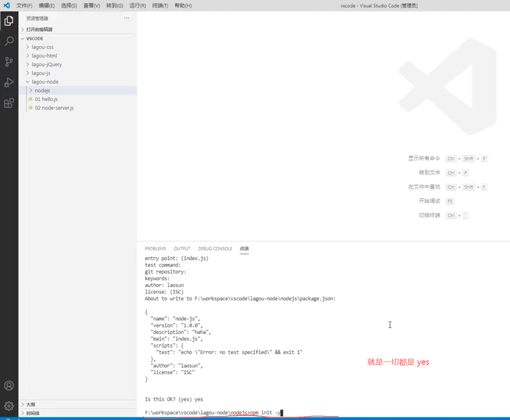Click the 切换终端 shortcut hint
Screen dimensions: 510x420
429,215
